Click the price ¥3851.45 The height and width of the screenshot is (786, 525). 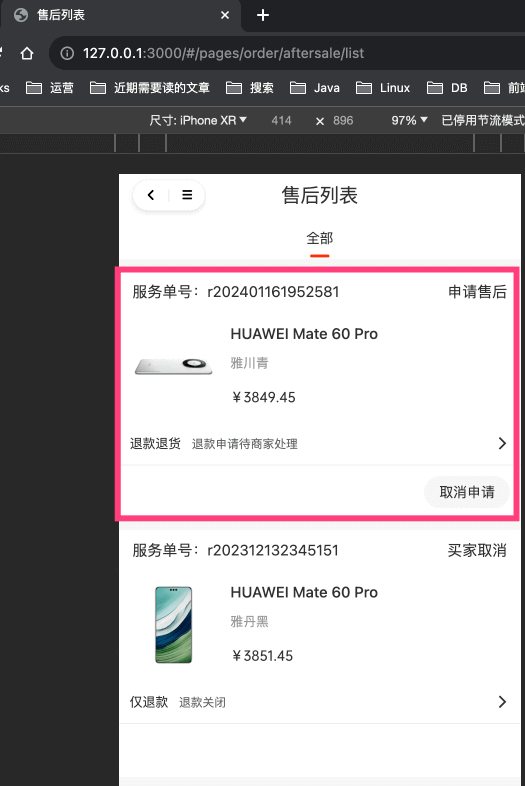click(262, 656)
